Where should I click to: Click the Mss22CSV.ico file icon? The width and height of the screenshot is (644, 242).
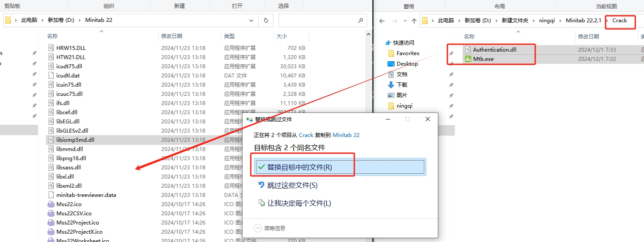click(x=51, y=213)
